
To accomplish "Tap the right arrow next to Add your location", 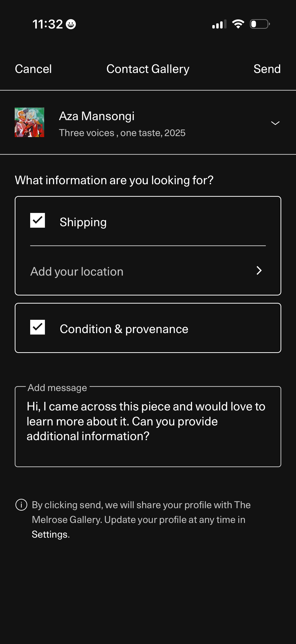I will click(x=259, y=270).
